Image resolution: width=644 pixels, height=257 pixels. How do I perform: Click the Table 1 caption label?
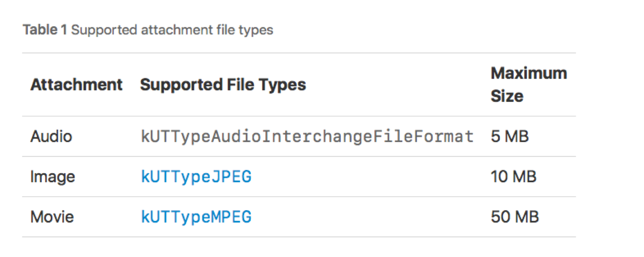point(45,30)
